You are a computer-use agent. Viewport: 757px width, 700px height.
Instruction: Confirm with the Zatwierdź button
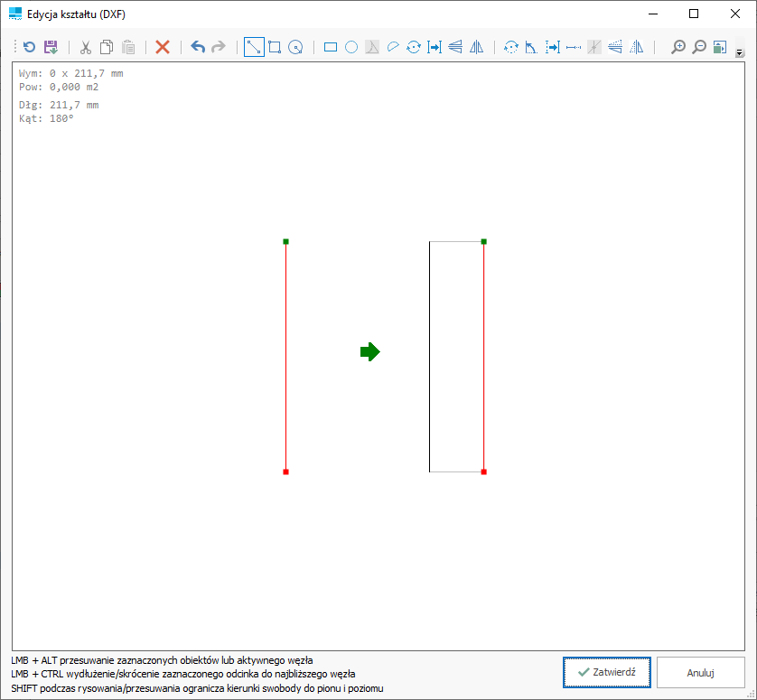(606, 672)
